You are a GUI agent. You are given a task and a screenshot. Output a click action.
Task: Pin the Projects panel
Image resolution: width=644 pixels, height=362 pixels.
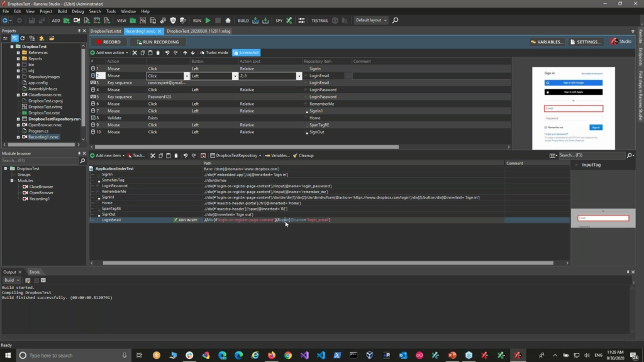click(79, 31)
